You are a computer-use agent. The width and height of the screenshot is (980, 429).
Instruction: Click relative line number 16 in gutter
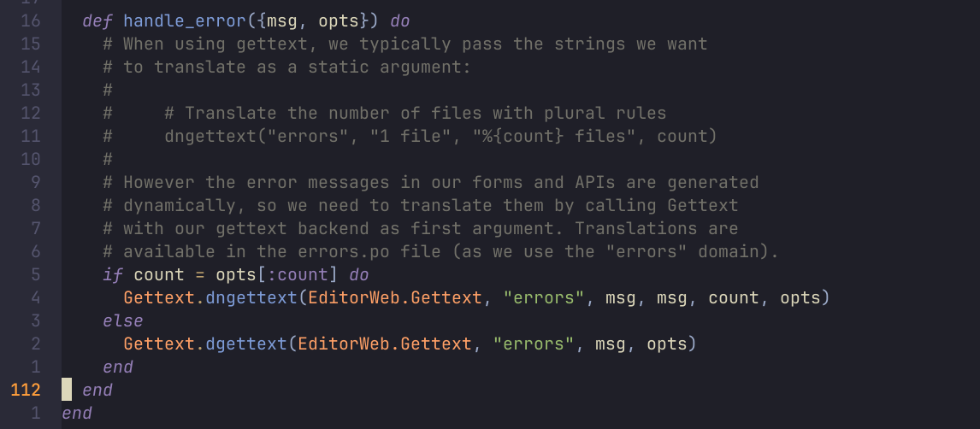pos(31,21)
